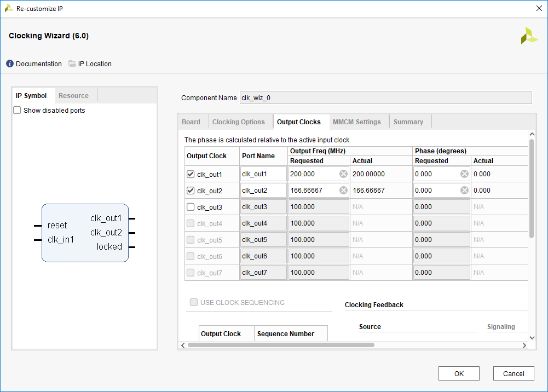Screen dimensions: 548x392
Task: Open the IP Location link
Action: (95, 64)
